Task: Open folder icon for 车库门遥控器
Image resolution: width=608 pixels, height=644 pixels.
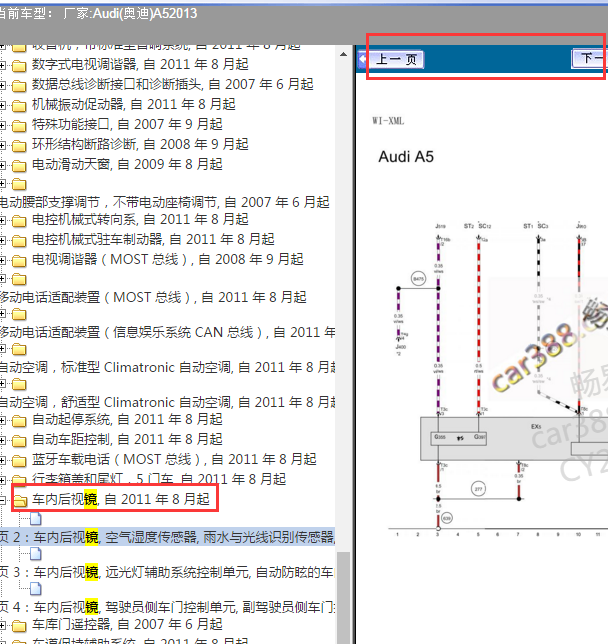Action: click(x=19, y=626)
